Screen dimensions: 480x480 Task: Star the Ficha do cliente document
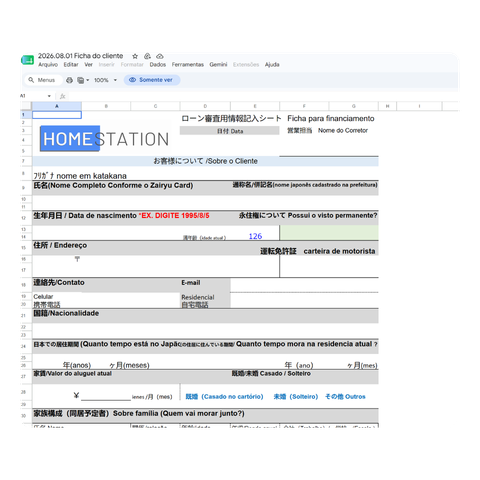(x=135, y=56)
